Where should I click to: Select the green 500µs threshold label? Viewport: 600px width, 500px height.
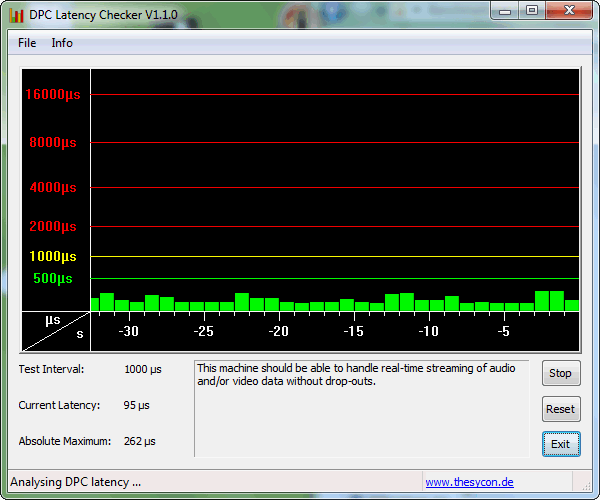pos(53,278)
